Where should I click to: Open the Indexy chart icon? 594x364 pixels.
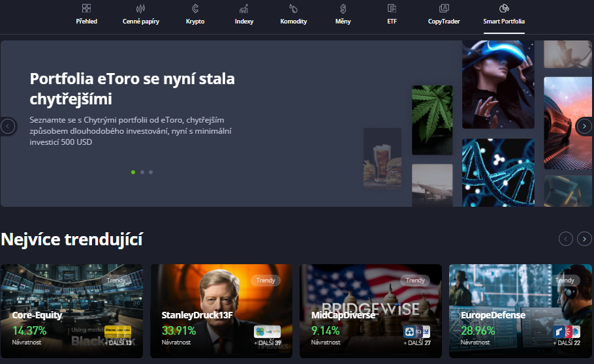pos(244,9)
